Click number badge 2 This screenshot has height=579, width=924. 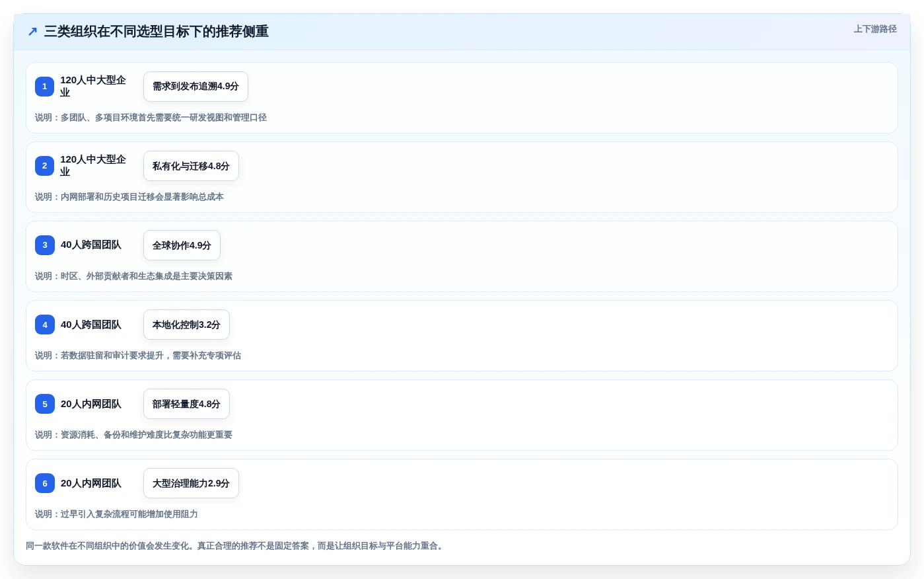tap(44, 166)
